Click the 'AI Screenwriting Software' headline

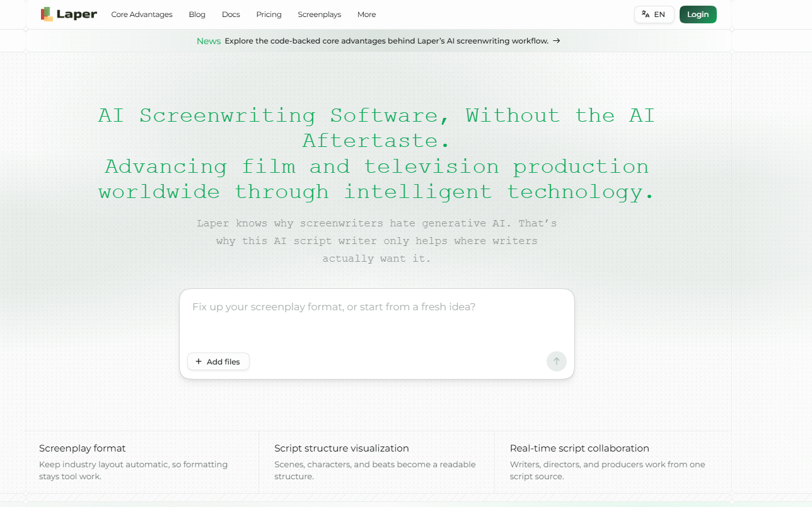377,128
